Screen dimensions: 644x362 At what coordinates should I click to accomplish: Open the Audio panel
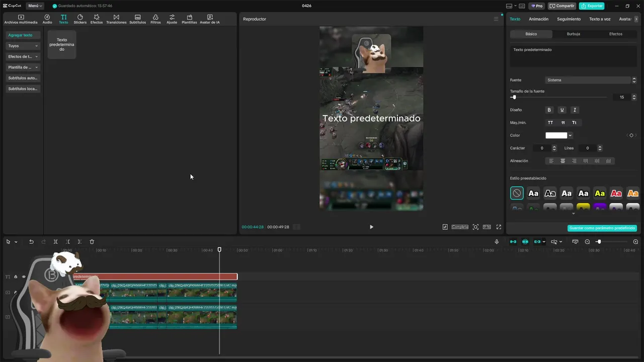tap(47, 19)
